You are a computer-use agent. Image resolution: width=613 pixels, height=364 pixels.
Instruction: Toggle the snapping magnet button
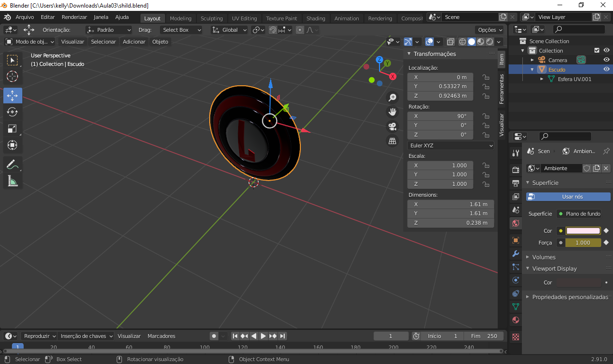pos(273,30)
